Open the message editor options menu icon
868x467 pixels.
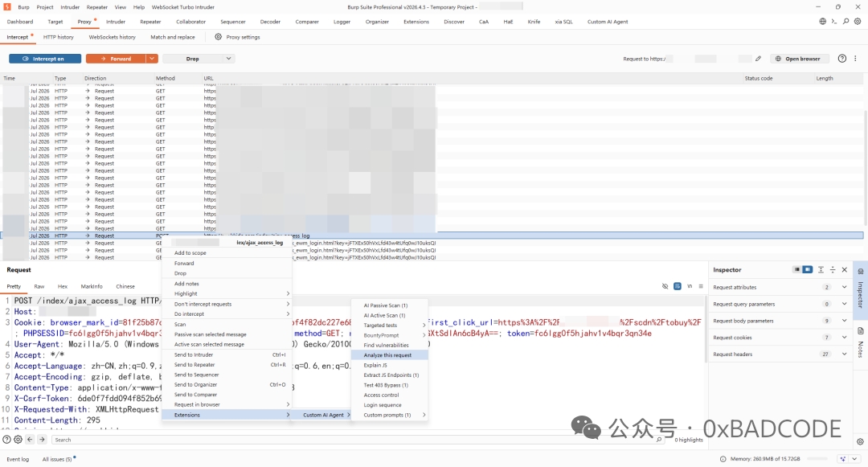701,286
